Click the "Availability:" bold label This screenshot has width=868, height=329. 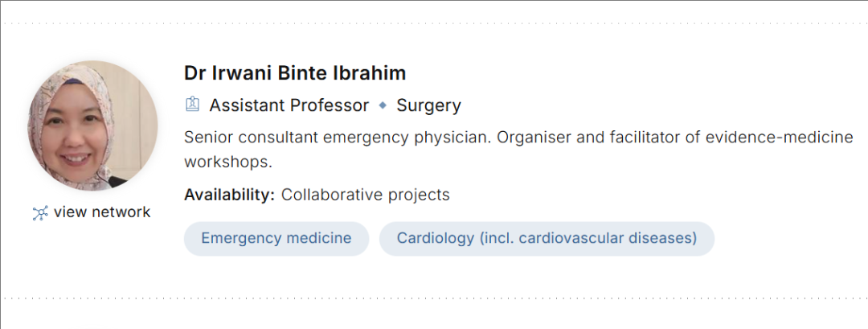(x=229, y=195)
